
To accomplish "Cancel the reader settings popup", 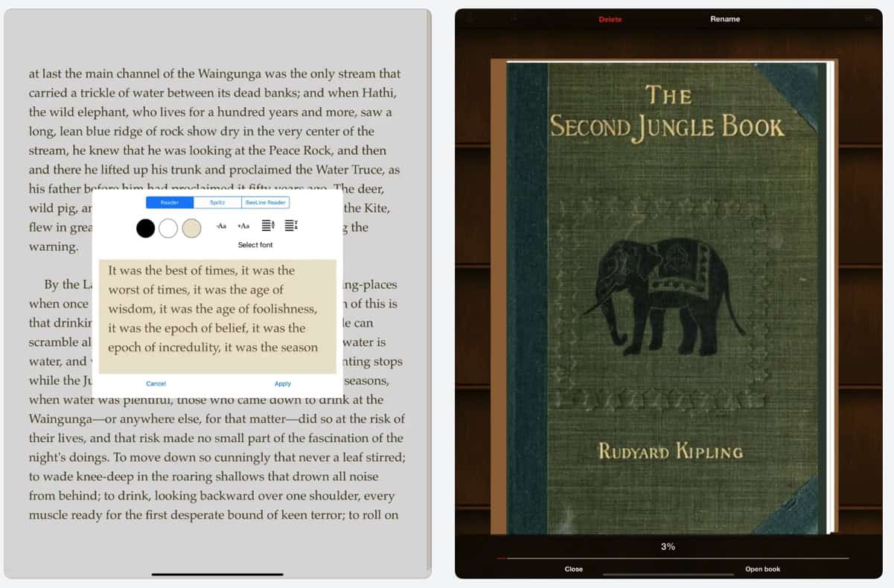I will point(156,384).
